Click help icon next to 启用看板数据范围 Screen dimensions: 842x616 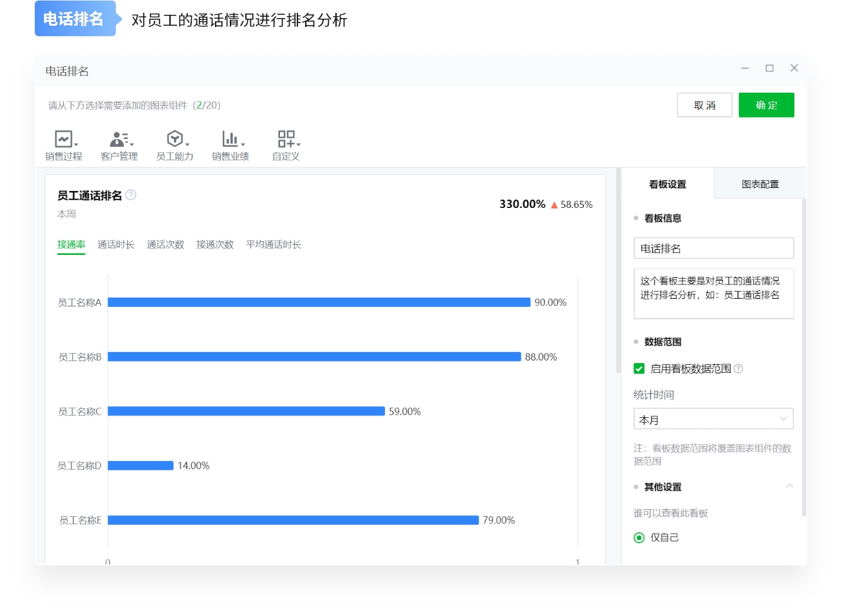pos(738,369)
